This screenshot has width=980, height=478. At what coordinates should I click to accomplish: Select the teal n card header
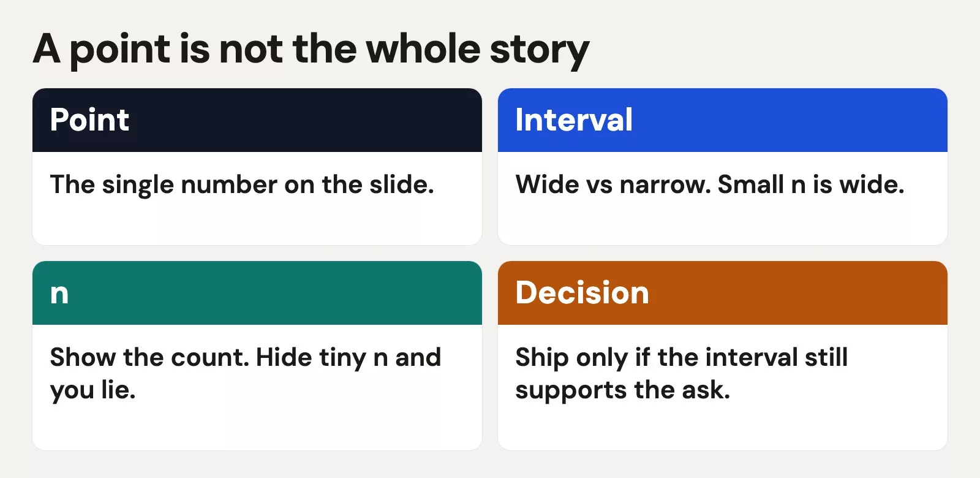click(257, 293)
